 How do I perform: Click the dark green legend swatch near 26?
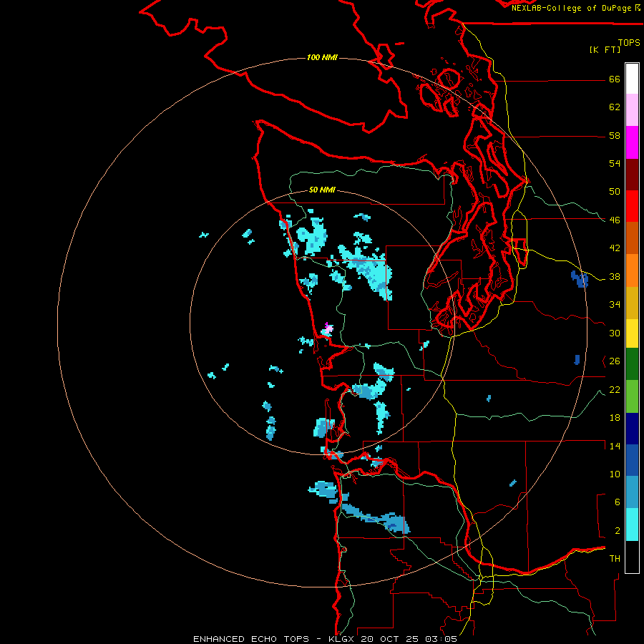pos(632,364)
